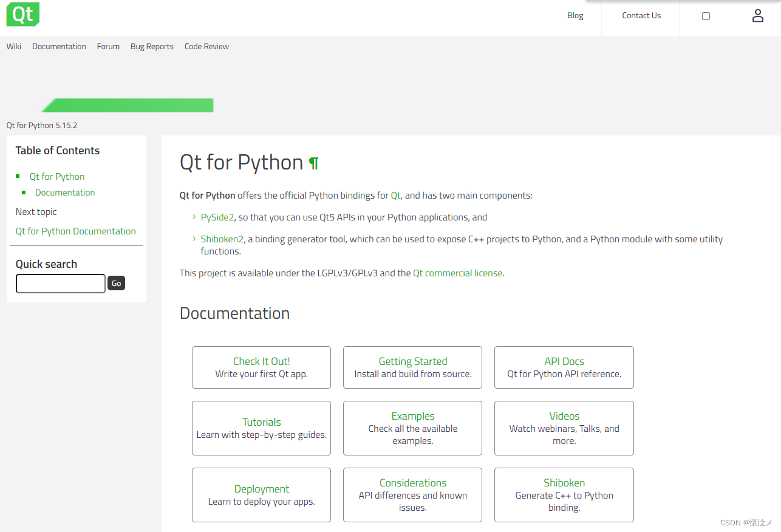Open the Videos card
This screenshot has width=781, height=532.
(x=564, y=428)
